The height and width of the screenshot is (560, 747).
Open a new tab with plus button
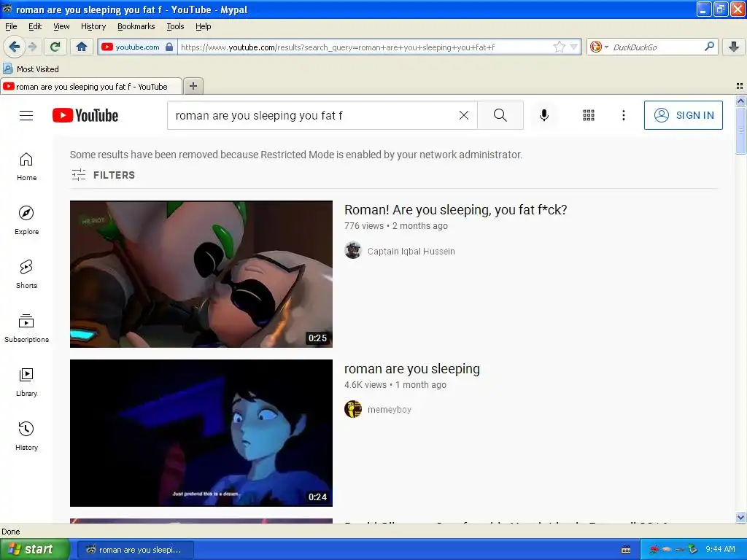click(x=193, y=86)
